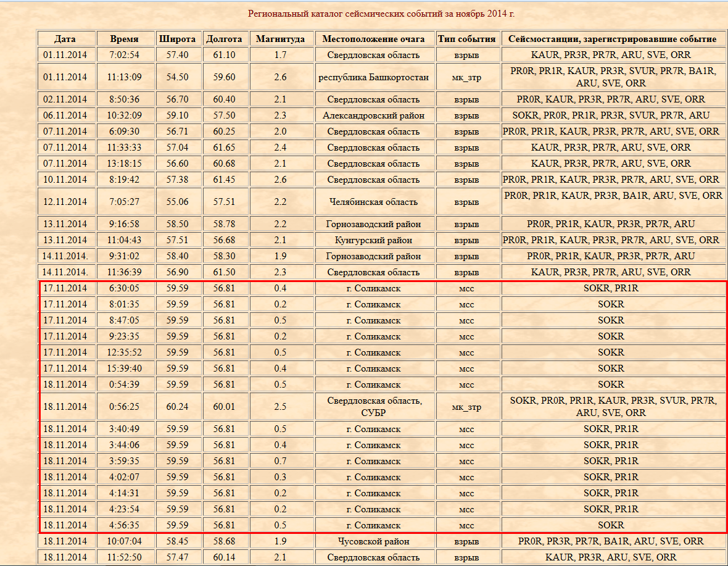Click the 'Дата' column header

(x=65, y=39)
